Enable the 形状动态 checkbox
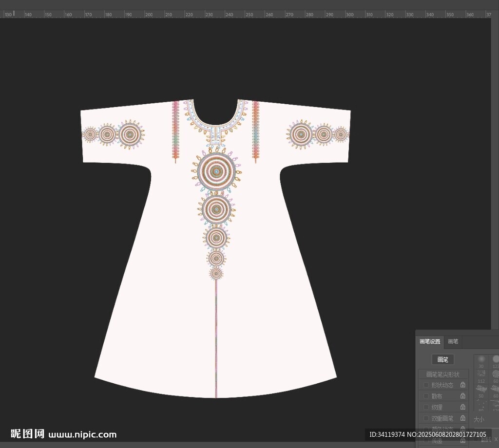 (x=426, y=385)
